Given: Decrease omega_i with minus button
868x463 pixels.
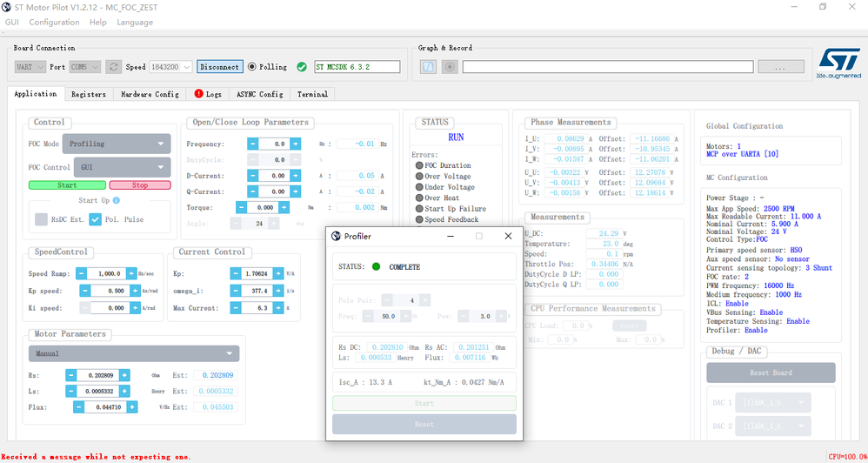Looking at the screenshot, I should point(236,291).
